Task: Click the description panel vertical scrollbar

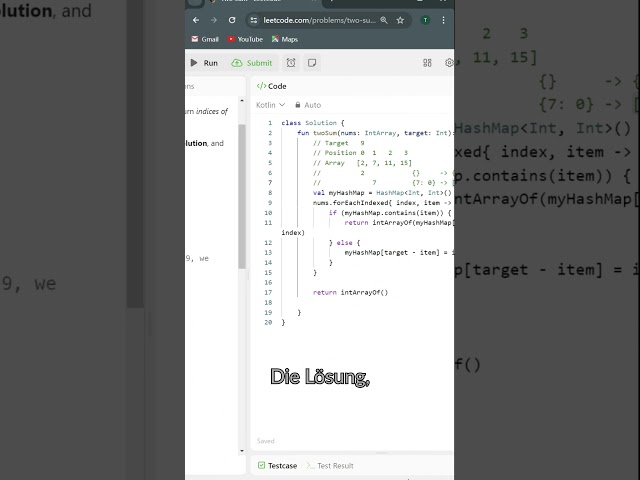Action: click(242, 196)
